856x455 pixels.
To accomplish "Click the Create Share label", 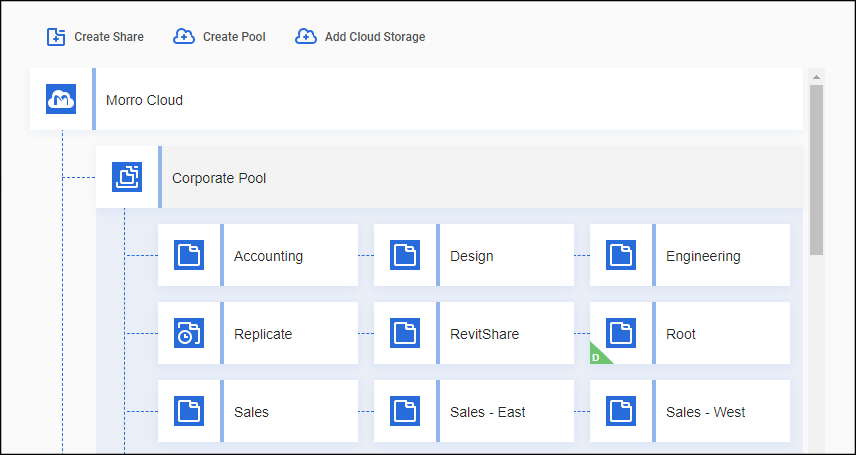I will point(109,37).
